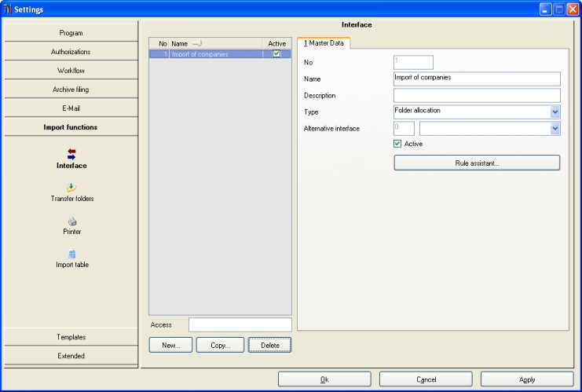Click the Copy... button
Viewport: 582px width, 392px height.
click(220, 345)
